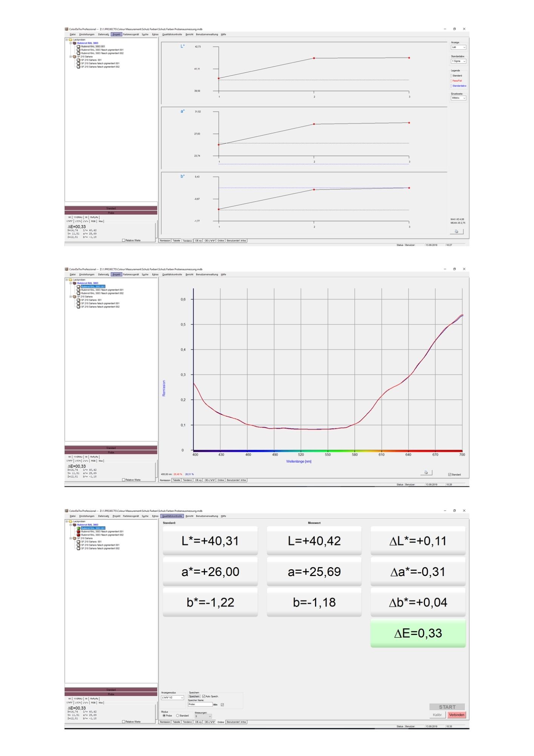Click red icon of flasch pigmentiert 001 sample
534x756 pixels.
point(79,531)
